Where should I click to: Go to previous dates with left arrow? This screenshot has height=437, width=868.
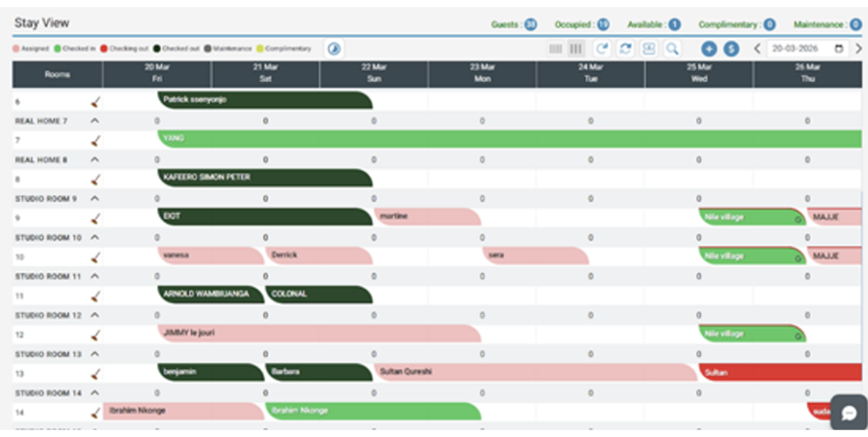[757, 49]
